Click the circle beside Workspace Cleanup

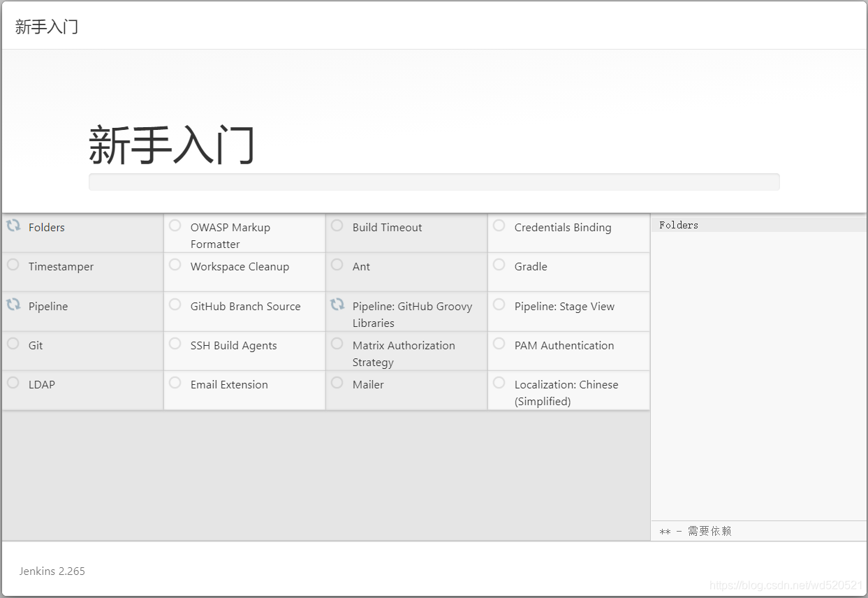click(175, 264)
